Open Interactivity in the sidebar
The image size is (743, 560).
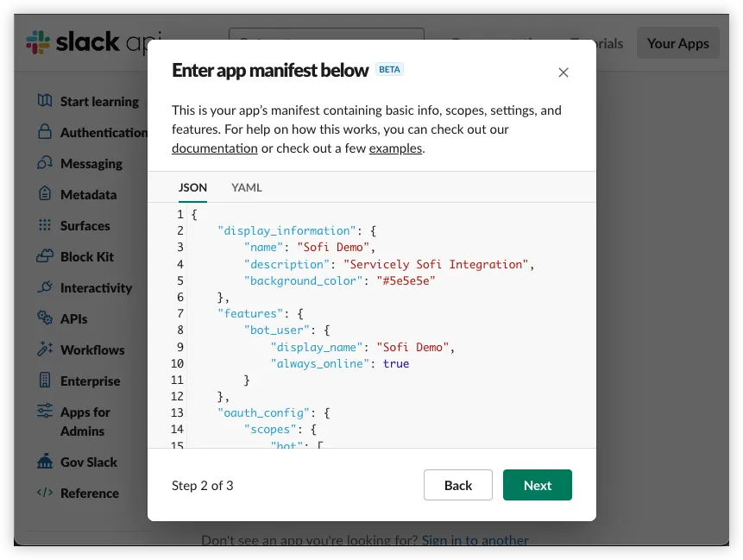[96, 287]
